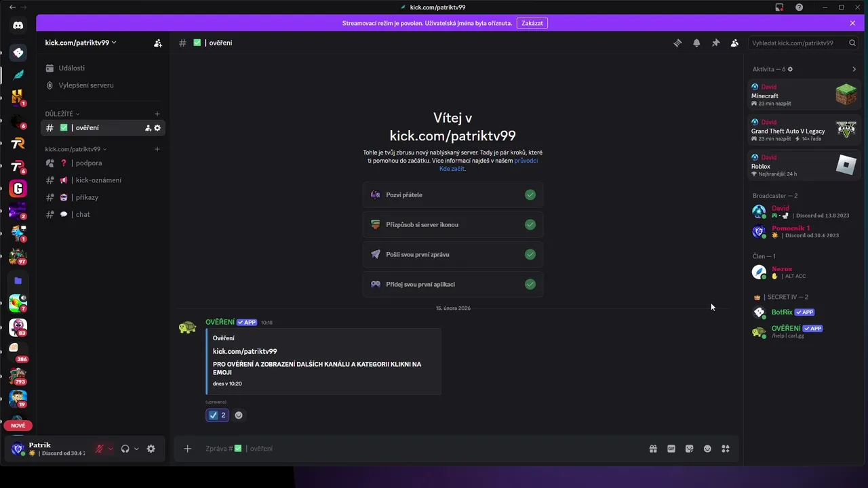Open the OVĚŘENÍ bot author name

pyautogui.click(x=220, y=322)
